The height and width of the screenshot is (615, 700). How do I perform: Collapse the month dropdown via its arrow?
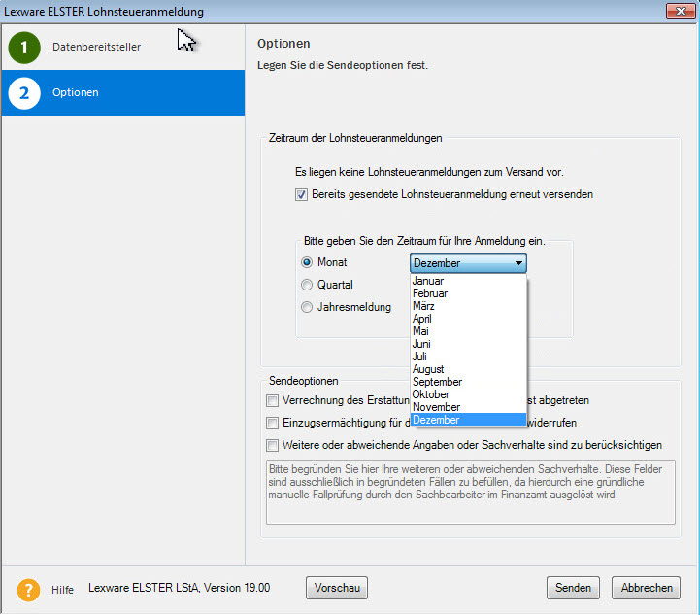coord(519,263)
